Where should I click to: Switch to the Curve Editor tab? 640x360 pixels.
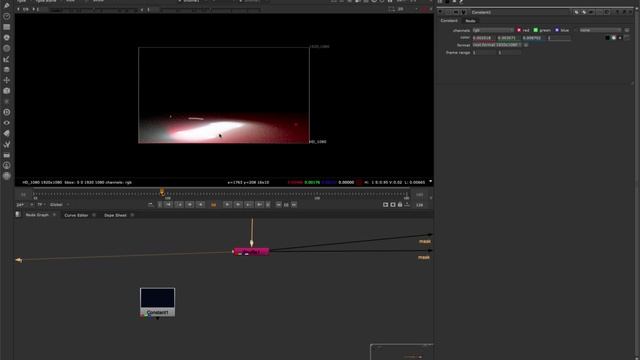coord(76,215)
